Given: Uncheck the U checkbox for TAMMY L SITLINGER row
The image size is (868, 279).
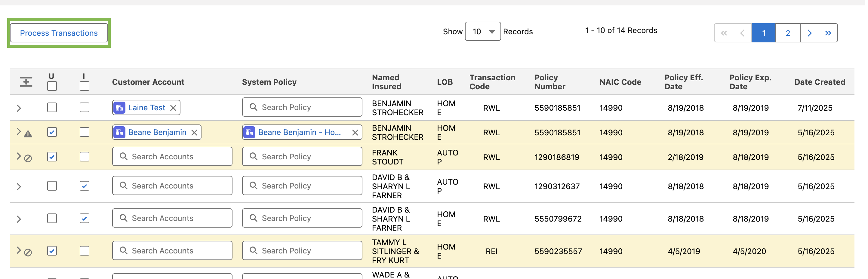Looking at the screenshot, I should [52, 251].
